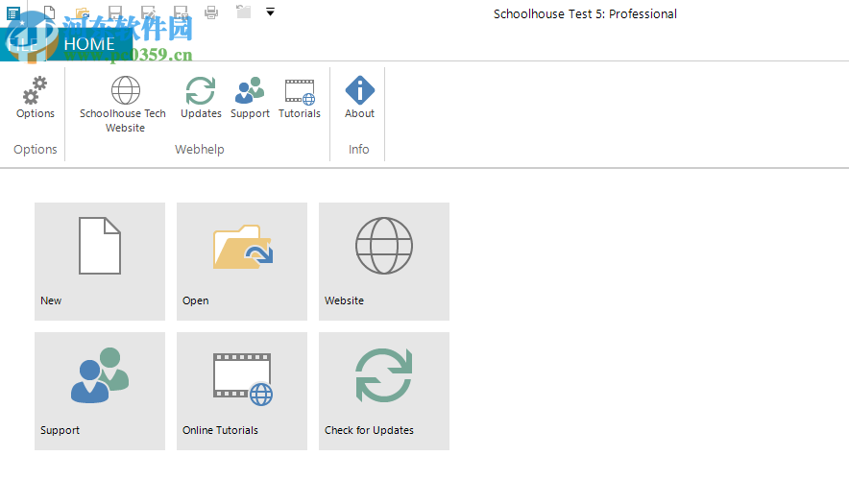
Task: Click the Open file tile
Action: click(242, 261)
